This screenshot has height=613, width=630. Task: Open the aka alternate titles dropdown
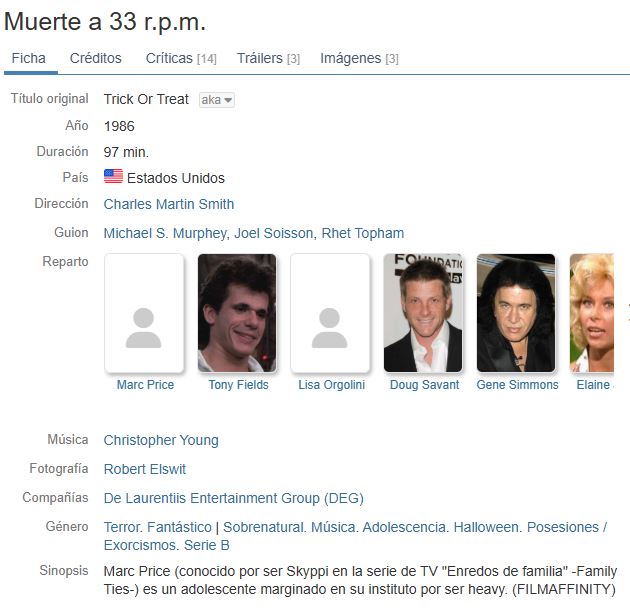click(217, 100)
